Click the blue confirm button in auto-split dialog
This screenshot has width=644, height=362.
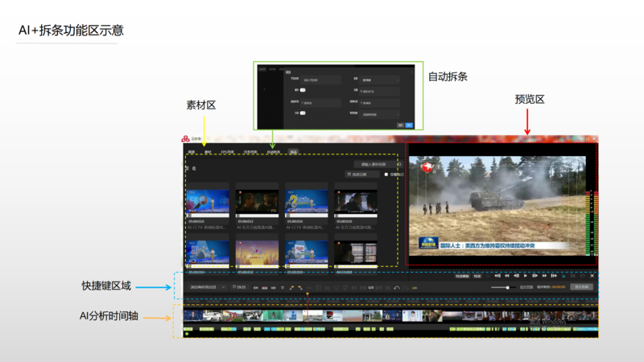[x=409, y=125]
